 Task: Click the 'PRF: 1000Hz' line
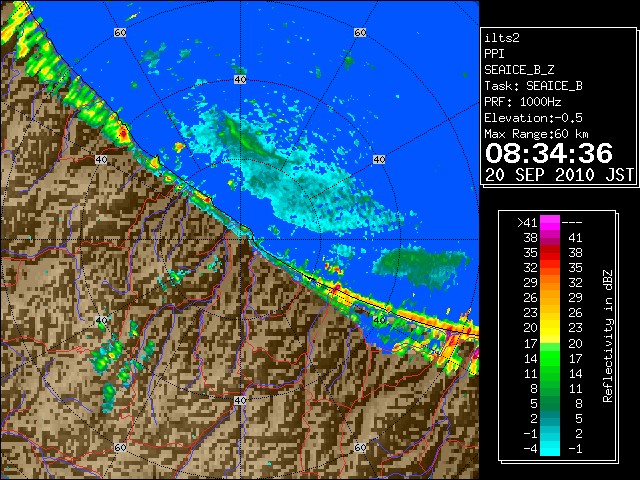click(x=522, y=102)
